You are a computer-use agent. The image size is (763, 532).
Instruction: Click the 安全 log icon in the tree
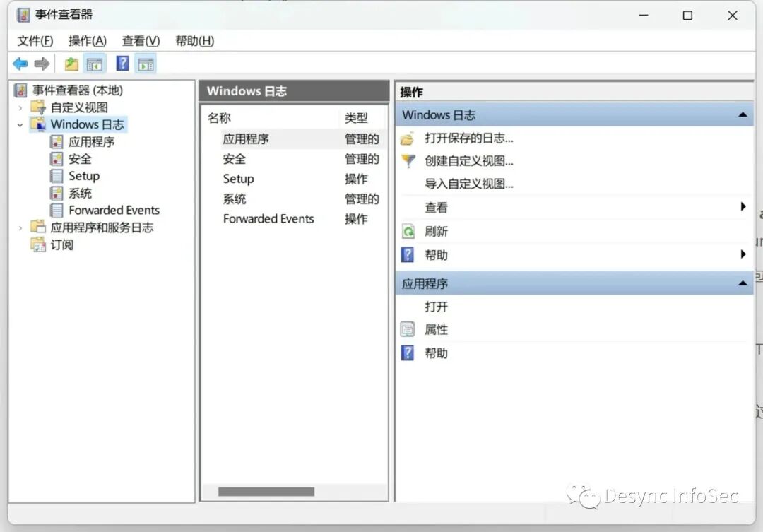tap(57, 159)
